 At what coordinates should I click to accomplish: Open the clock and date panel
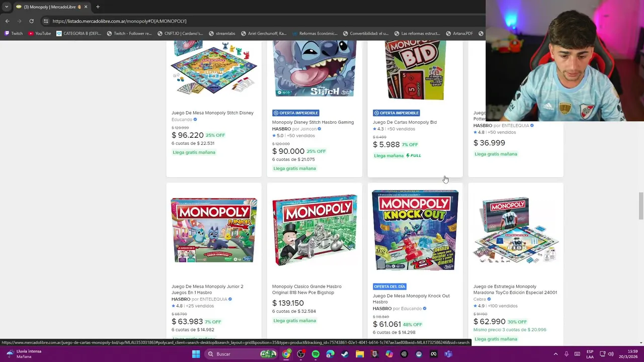coord(628,354)
